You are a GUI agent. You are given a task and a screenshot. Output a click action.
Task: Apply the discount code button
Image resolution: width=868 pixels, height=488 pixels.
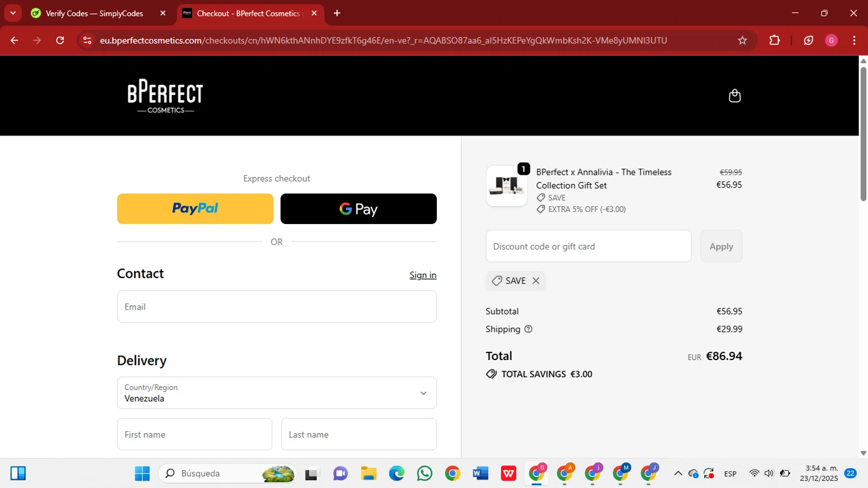[x=721, y=246]
